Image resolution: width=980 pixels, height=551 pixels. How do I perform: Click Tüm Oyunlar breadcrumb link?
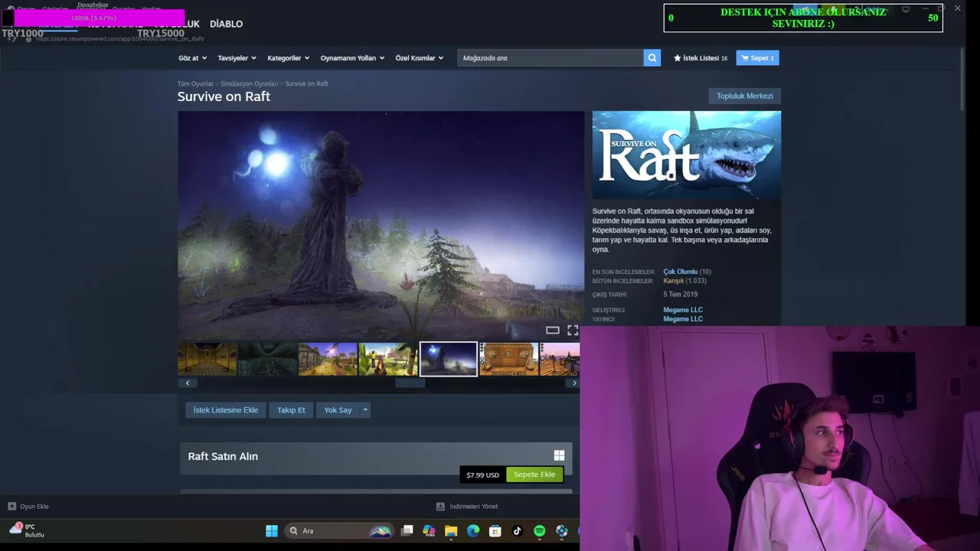pos(195,83)
